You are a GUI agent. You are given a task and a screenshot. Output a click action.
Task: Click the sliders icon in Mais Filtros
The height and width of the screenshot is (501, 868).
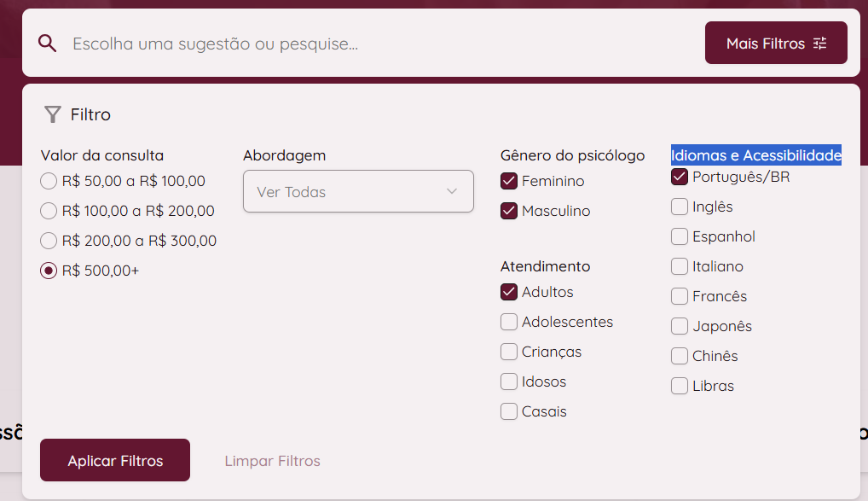[820, 44]
